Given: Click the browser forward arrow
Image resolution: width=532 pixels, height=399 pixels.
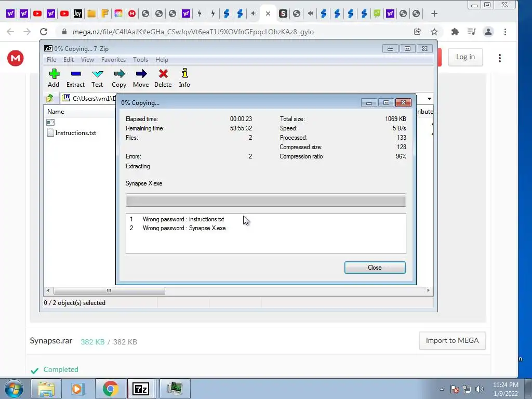Looking at the screenshot, I should click(27, 32).
